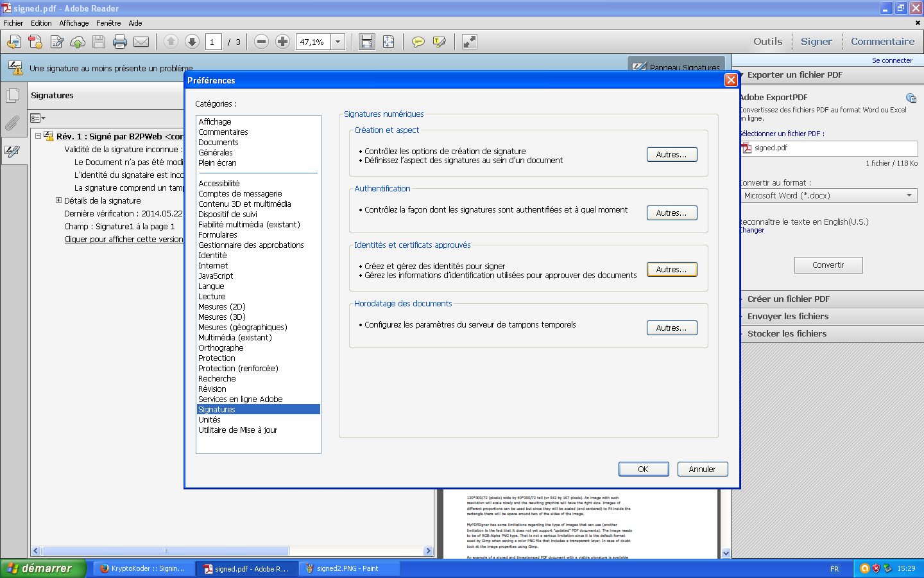Click the page number input field

coord(213,42)
